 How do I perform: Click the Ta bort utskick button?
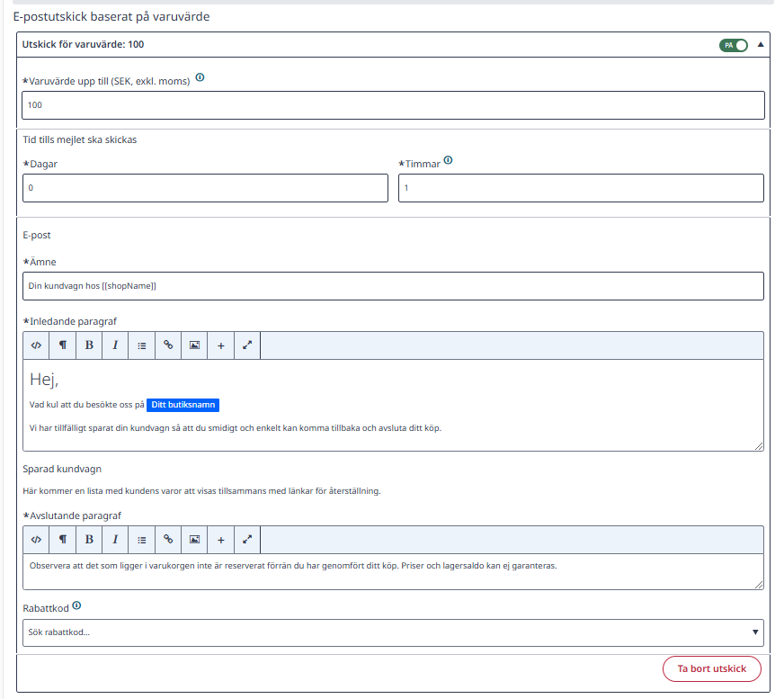(x=711, y=669)
